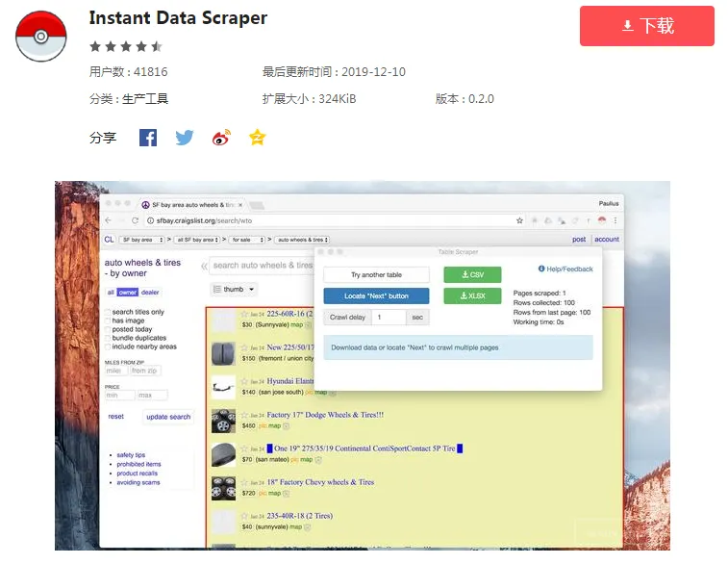Click the reset link
The width and height of the screenshot is (728, 564).
click(x=116, y=417)
